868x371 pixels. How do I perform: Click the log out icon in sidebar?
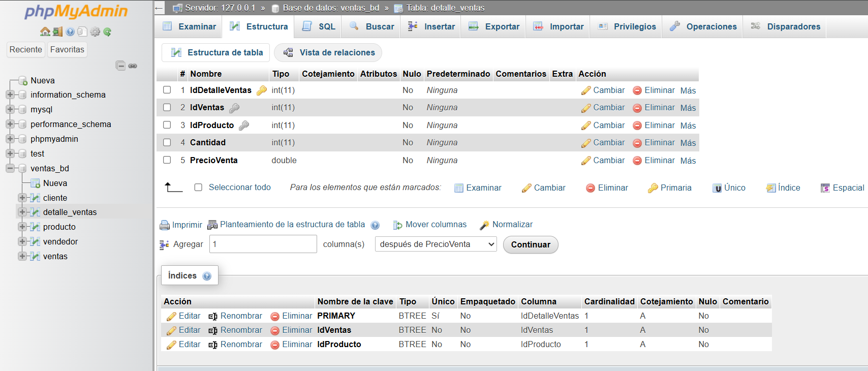57,32
